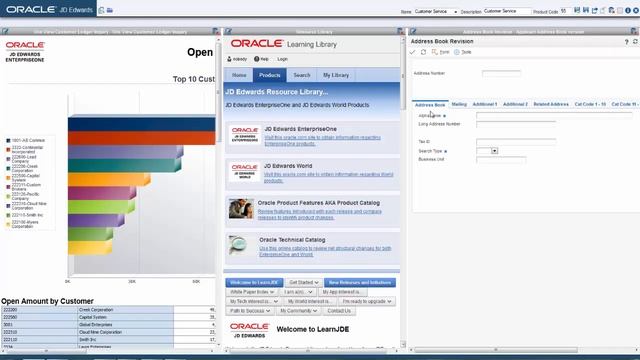Open the JD Edwards World site link
The image size is (640, 360).
pos(329,177)
